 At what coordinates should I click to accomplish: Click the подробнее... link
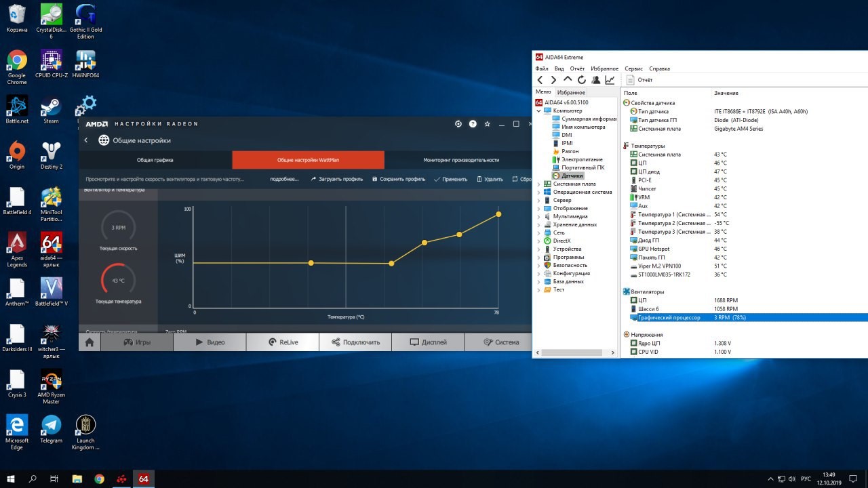point(284,179)
